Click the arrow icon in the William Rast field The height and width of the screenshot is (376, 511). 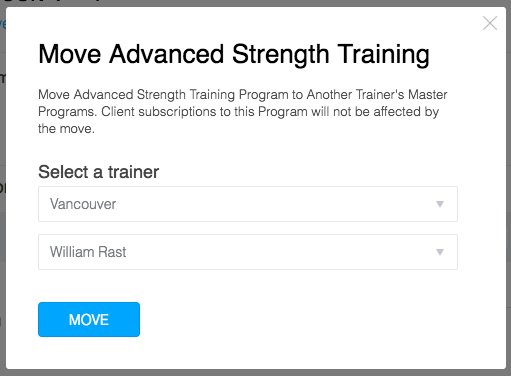(x=440, y=252)
